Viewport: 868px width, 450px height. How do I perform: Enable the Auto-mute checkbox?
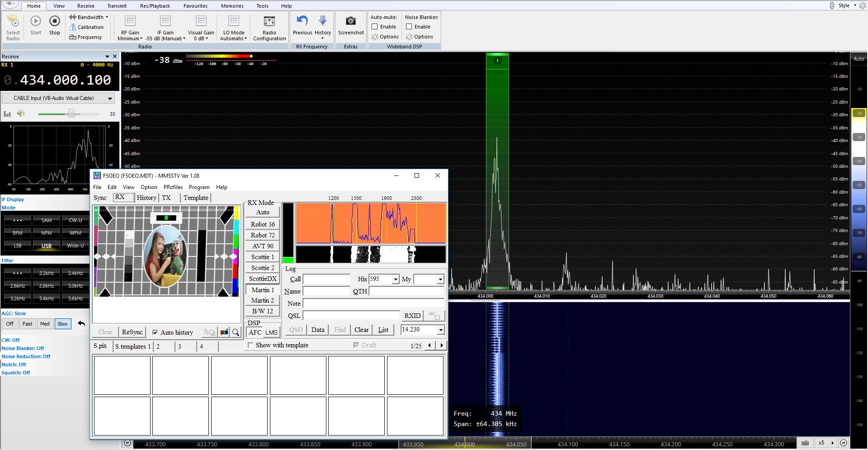click(375, 27)
